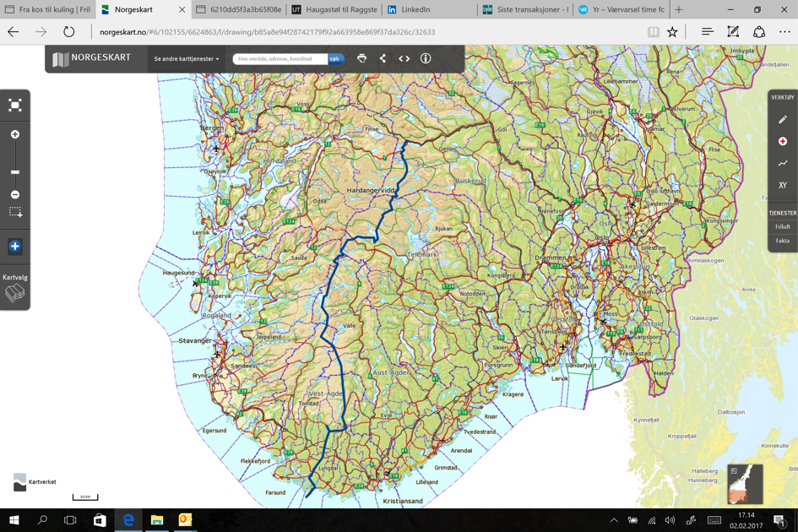Switch to 'Siste transaksjoner' tab
This screenshot has height=532, width=798.
click(526, 9)
